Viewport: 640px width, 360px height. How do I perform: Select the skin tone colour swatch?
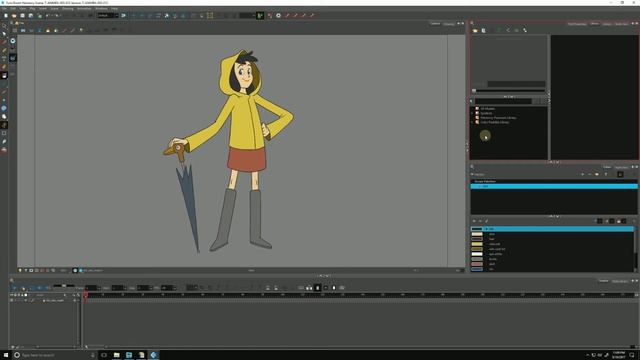click(x=477, y=234)
